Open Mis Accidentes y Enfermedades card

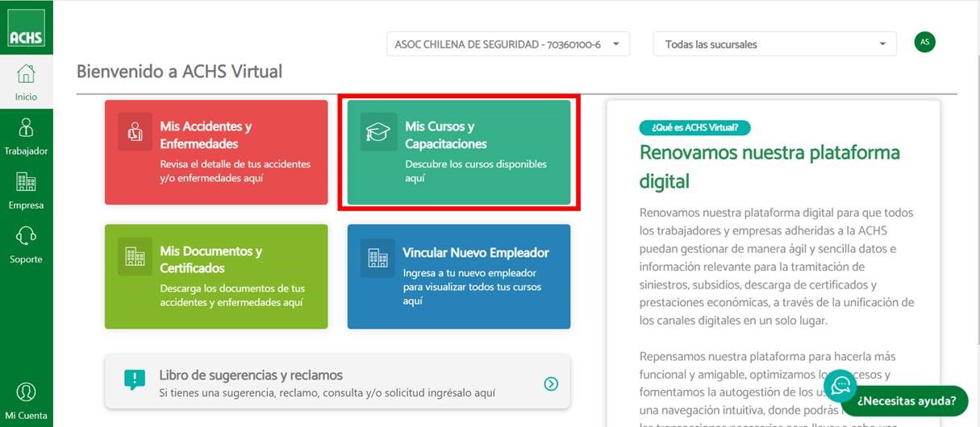pos(216,152)
